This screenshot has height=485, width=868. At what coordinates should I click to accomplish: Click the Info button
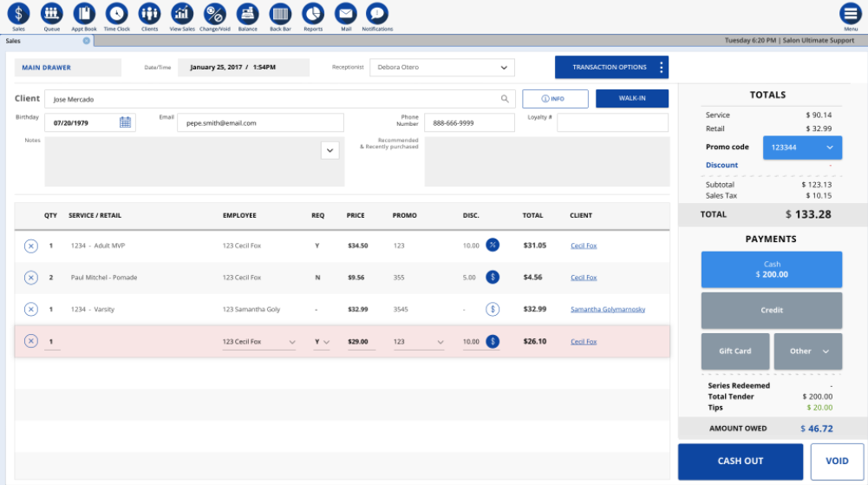coord(555,99)
